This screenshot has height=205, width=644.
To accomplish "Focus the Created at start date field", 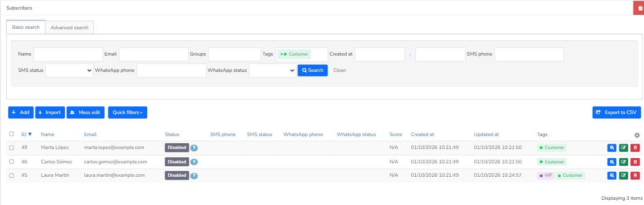I will click(380, 54).
